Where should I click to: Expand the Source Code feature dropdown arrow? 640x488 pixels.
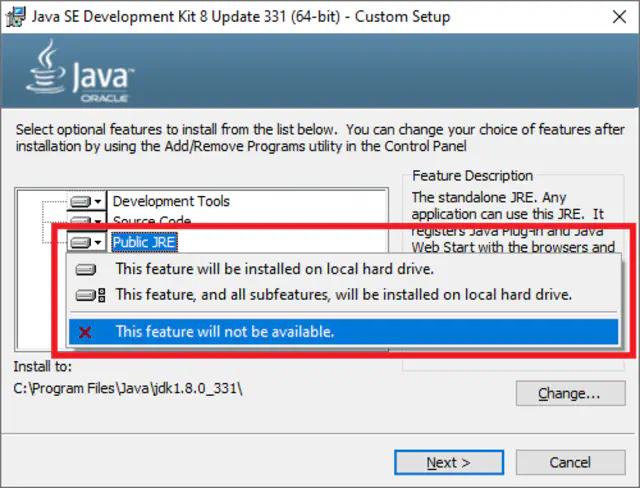click(x=98, y=220)
